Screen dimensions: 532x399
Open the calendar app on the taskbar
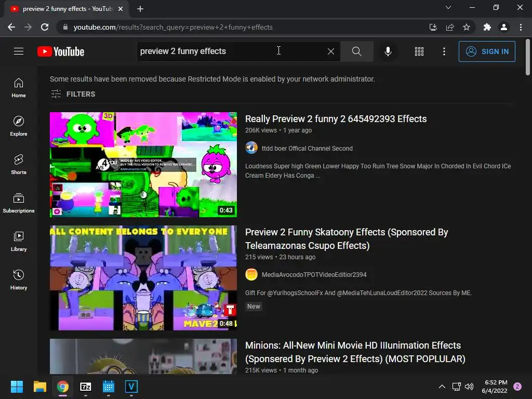[108, 387]
